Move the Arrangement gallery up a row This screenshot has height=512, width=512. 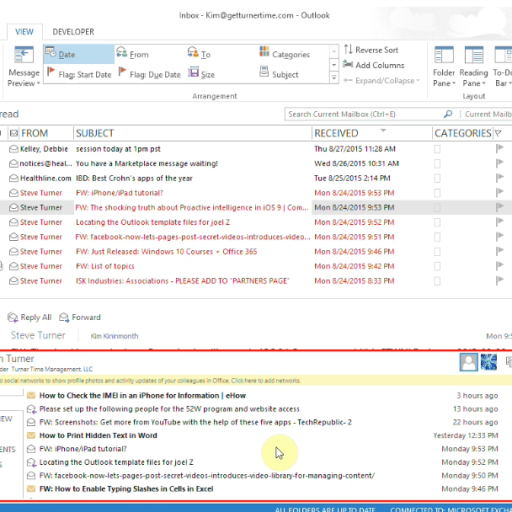pyautogui.click(x=334, y=52)
